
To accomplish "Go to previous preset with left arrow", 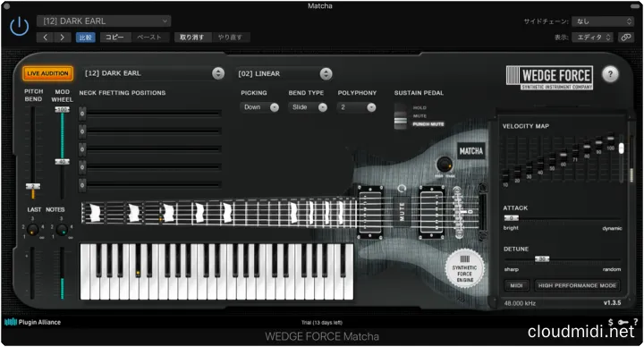I will pos(46,38).
